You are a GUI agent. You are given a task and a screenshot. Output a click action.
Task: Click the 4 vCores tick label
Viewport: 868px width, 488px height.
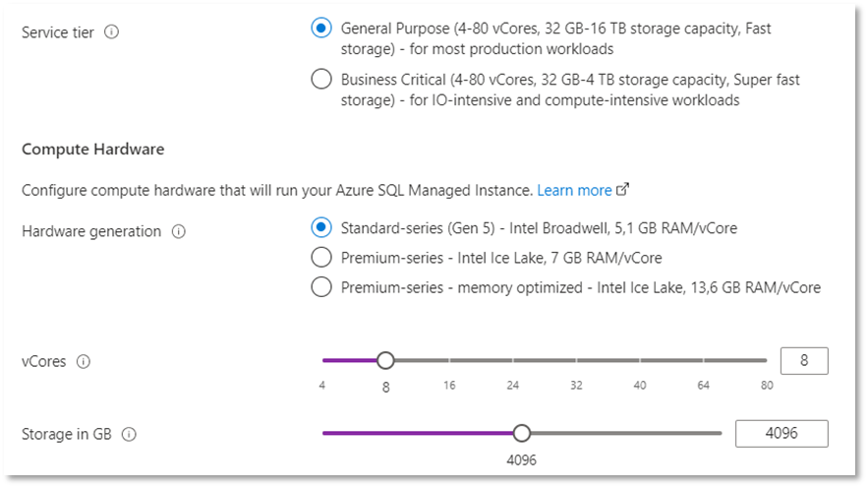pos(322,385)
